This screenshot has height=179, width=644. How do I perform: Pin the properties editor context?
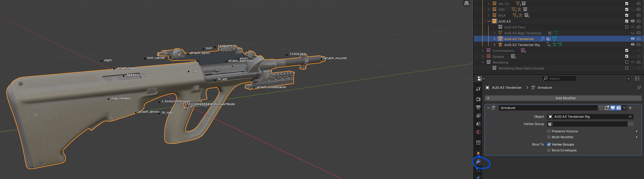[639, 88]
